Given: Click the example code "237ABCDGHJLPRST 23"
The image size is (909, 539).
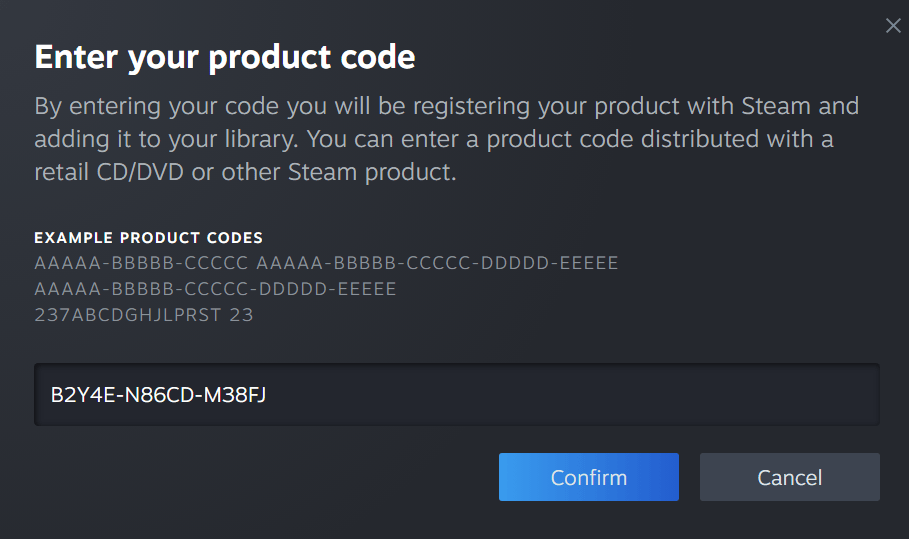Looking at the screenshot, I should [143, 315].
